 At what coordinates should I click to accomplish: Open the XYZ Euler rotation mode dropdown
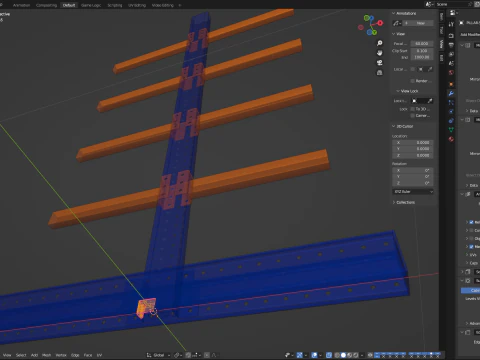point(413,192)
